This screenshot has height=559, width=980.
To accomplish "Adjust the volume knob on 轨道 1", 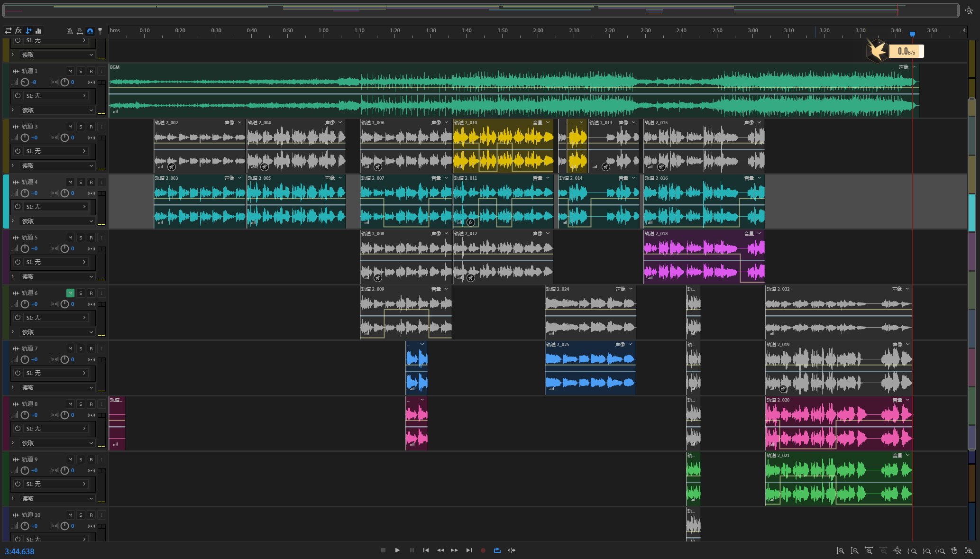I will (25, 82).
